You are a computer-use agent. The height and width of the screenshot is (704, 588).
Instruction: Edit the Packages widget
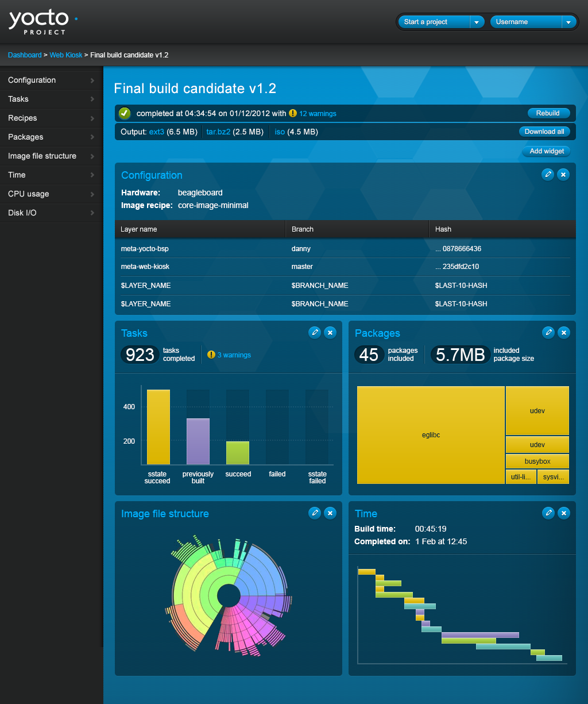pos(548,332)
